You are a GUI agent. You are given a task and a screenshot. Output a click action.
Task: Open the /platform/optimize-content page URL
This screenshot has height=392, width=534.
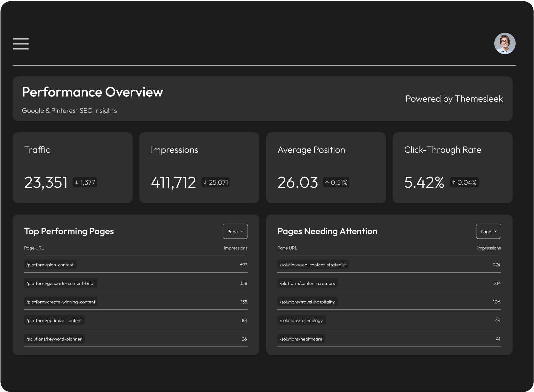point(54,320)
